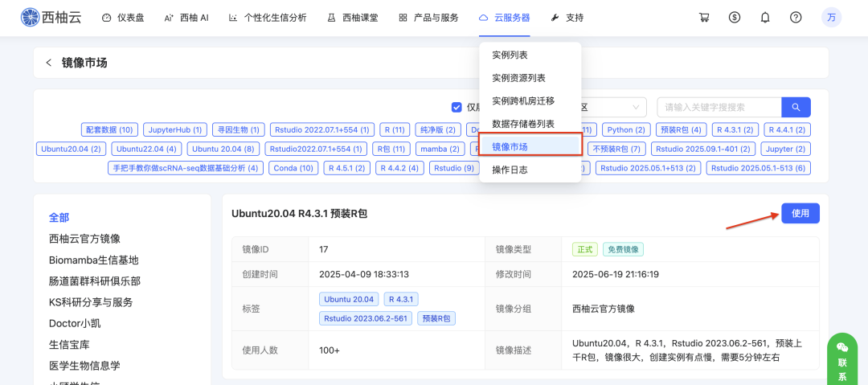The width and height of the screenshot is (868, 385).
Task: Select 西柚云官方镜像 in the sidebar
Action: (84, 239)
